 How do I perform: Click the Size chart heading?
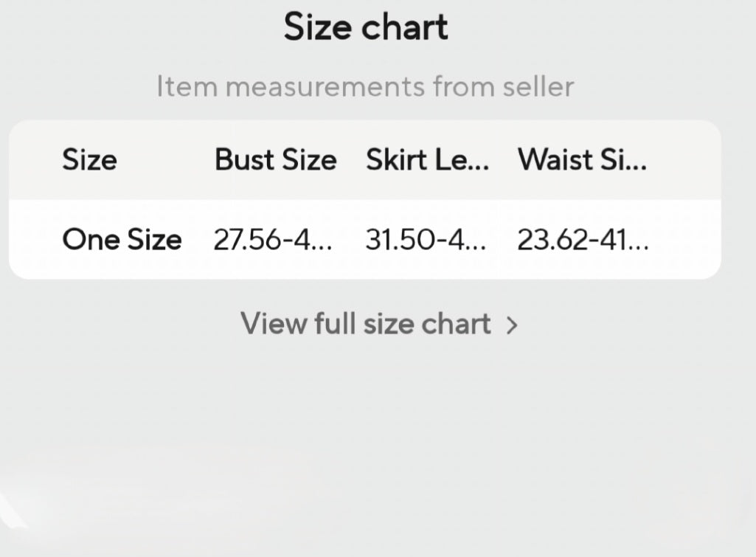[366, 28]
